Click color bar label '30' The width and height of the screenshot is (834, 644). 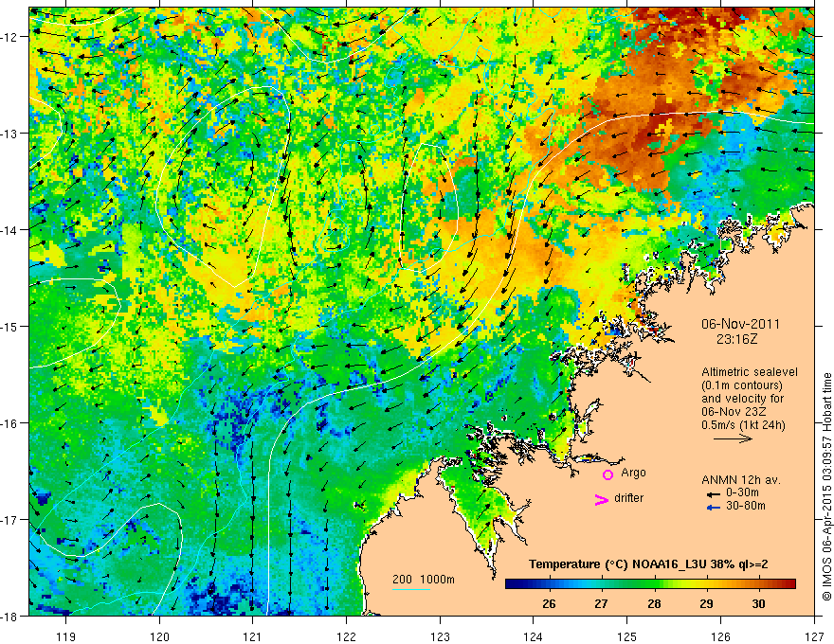(x=758, y=603)
